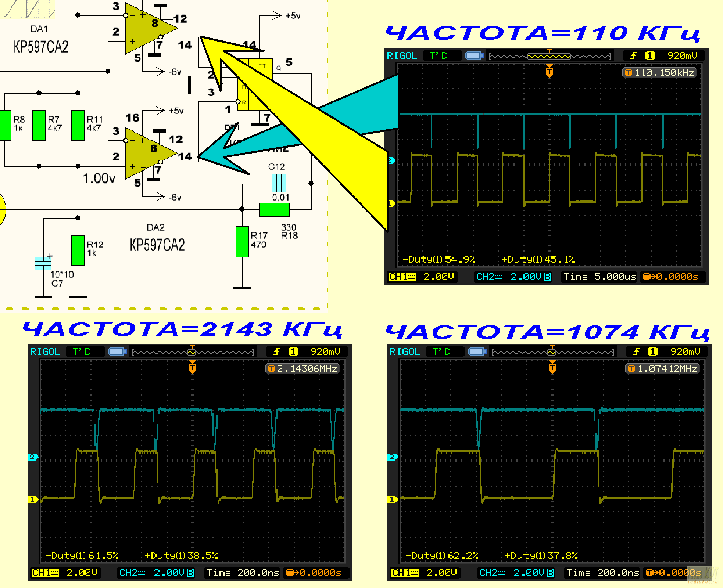Viewport: 723px width, 588px height.
Task: Click the green R11 4k7 resistor symbol
Action: [78, 125]
